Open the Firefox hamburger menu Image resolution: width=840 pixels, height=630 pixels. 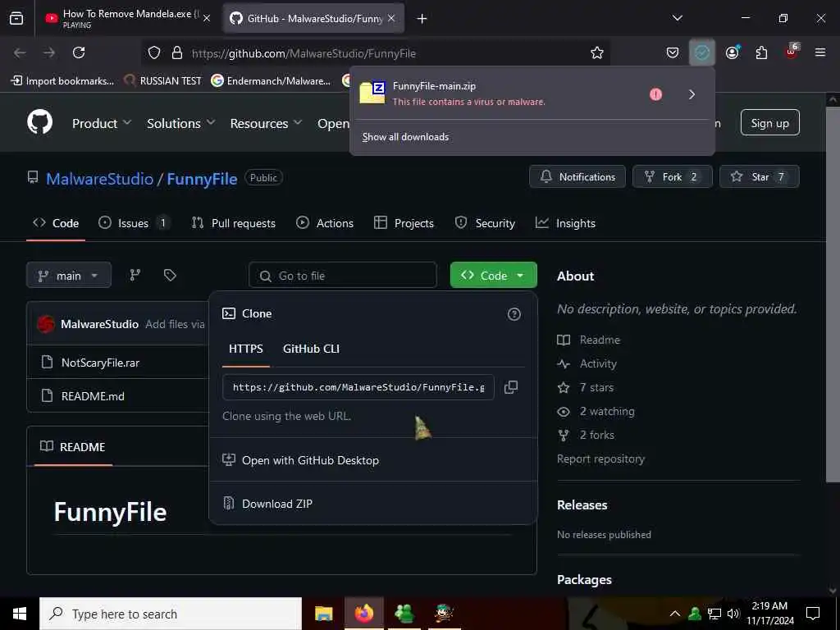click(820, 52)
